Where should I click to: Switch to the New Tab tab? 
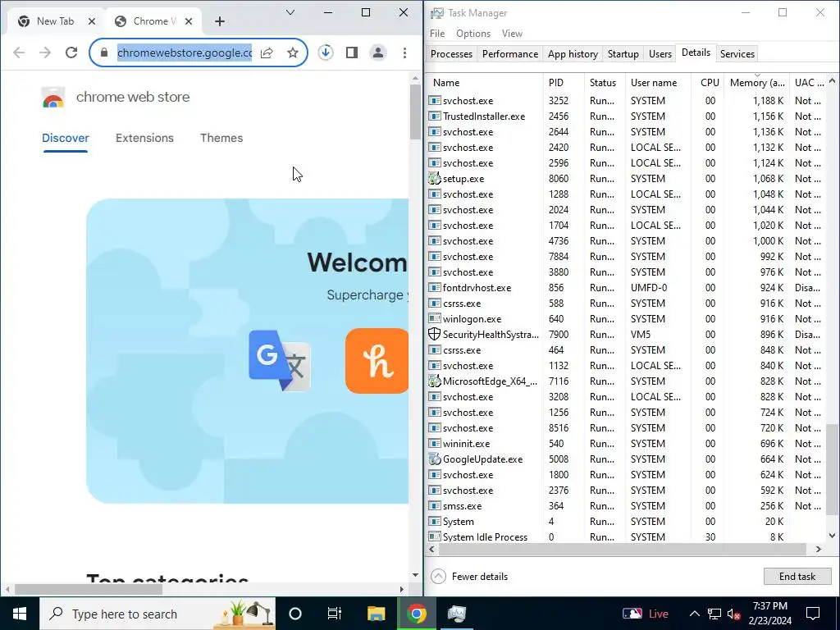[x=55, y=21]
